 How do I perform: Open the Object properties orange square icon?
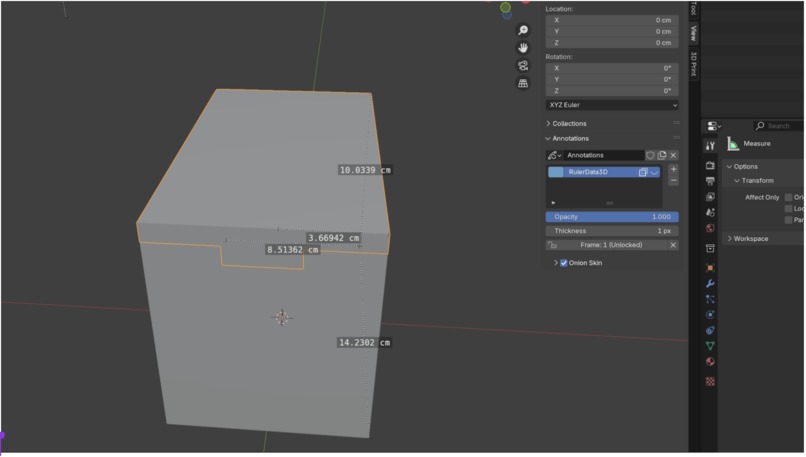(710, 268)
